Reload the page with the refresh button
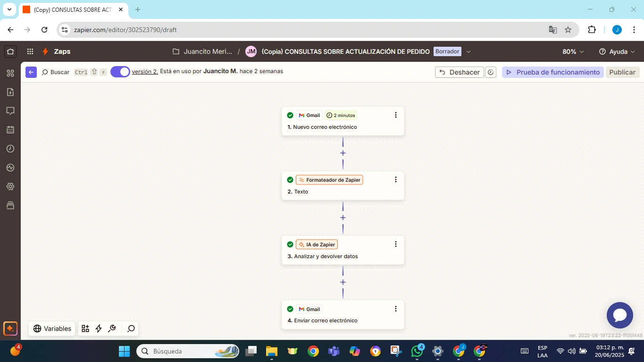644x362 pixels. tap(44, 30)
